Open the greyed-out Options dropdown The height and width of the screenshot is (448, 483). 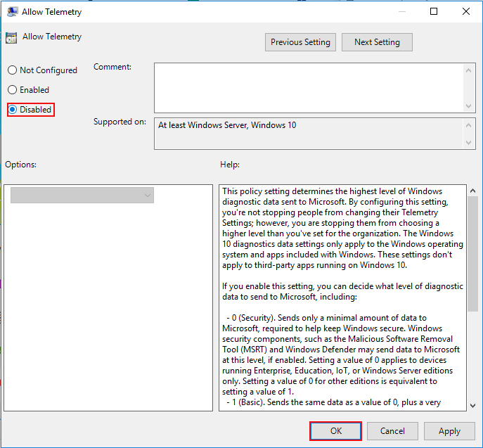pos(82,196)
